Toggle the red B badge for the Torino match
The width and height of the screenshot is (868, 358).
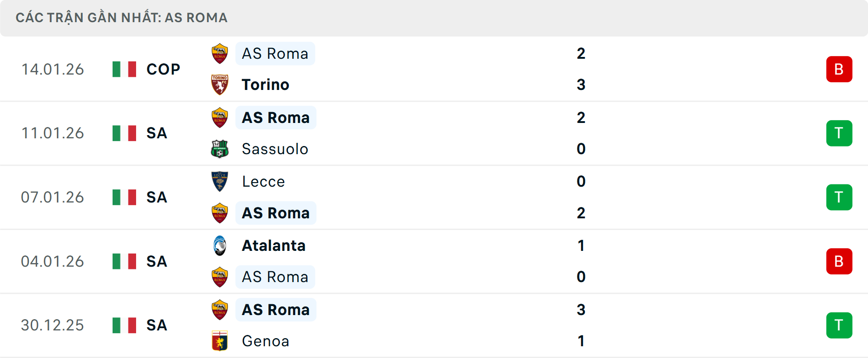[840, 69]
